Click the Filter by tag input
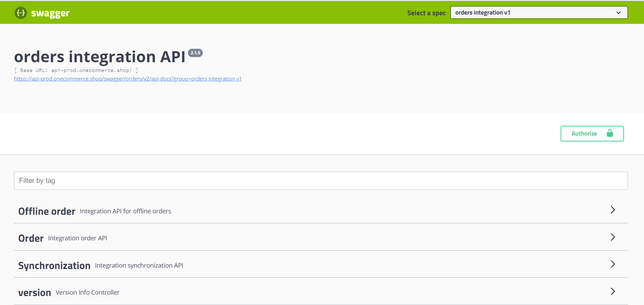This screenshot has width=644, height=305. point(321,181)
